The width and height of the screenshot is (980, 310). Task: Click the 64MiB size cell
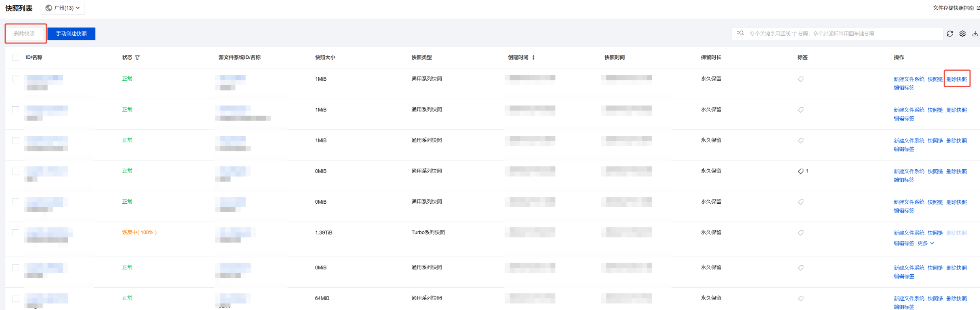click(322, 298)
